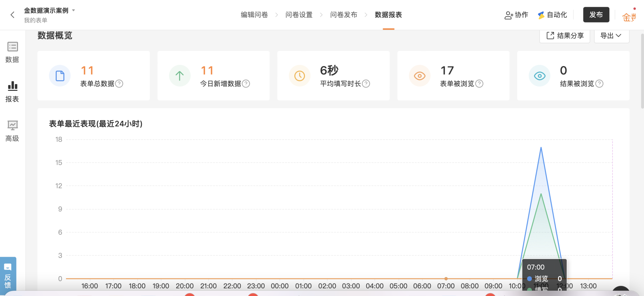Open the 报表 sidebar section
Viewport: 644px width, 296px height.
point(12,92)
